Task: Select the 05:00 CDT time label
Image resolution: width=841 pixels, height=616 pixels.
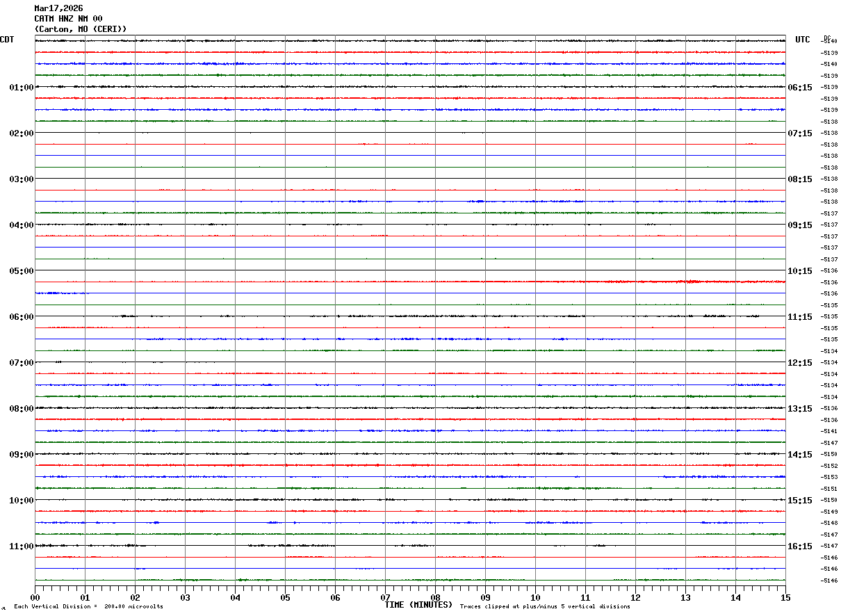Action: click(x=22, y=271)
